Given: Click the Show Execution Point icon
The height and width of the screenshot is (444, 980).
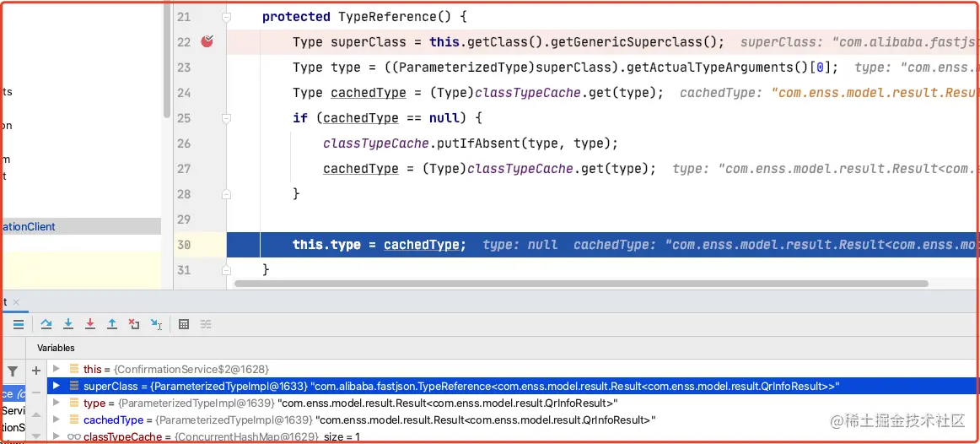Looking at the screenshot, I should [x=19, y=324].
